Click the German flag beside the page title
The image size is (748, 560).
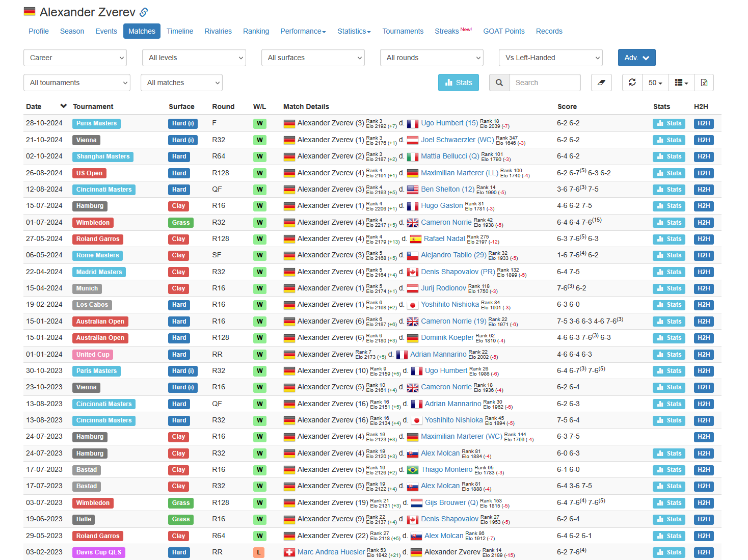click(x=30, y=12)
